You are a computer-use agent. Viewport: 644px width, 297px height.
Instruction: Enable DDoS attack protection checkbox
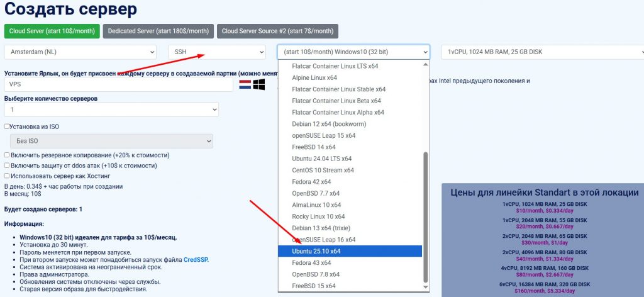pyautogui.click(x=7, y=165)
